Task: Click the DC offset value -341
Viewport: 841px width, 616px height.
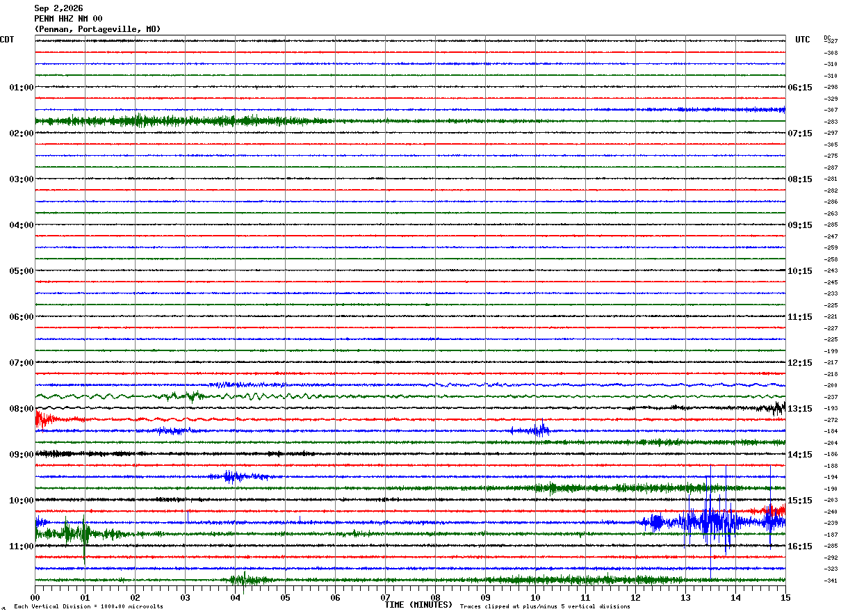Action: (831, 581)
